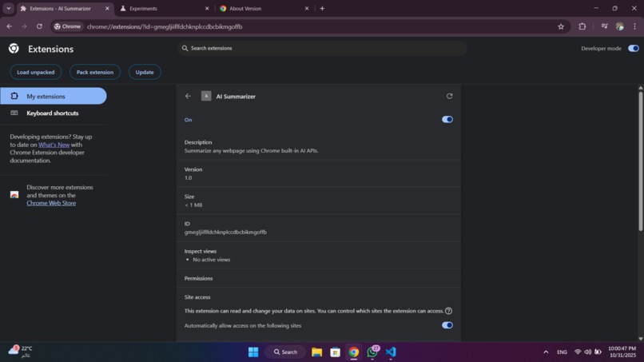The height and width of the screenshot is (362, 644).
Task: Click the browser forward arrow
Action: pos(24,26)
